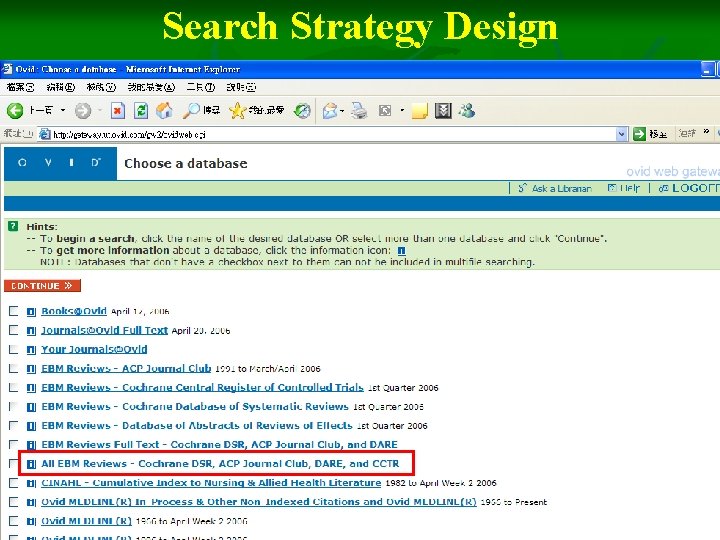Click the LOGOFF link
This screenshot has height=540, width=720.
[x=689, y=188]
